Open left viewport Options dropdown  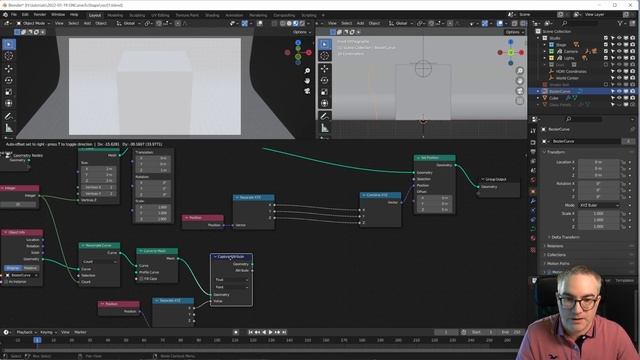click(x=301, y=32)
